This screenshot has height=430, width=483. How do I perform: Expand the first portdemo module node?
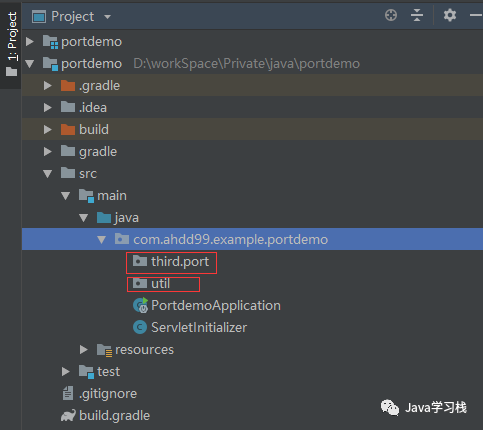pyautogui.click(x=30, y=42)
